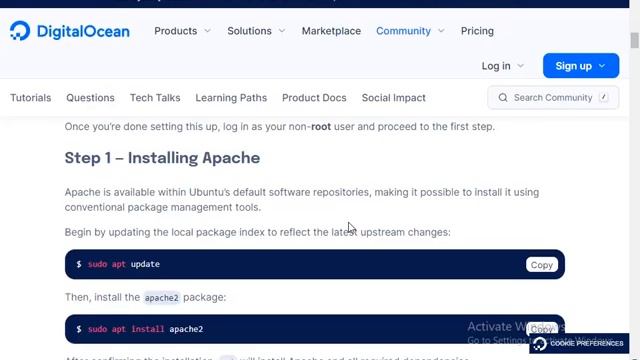Open Learning Paths section
Image resolution: width=640 pixels, height=360 pixels.
click(x=231, y=98)
